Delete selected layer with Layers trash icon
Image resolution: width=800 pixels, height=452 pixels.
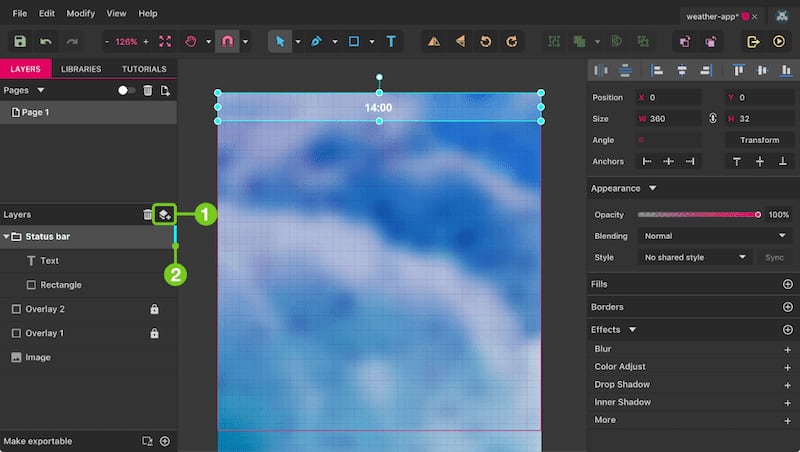pos(147,215)
